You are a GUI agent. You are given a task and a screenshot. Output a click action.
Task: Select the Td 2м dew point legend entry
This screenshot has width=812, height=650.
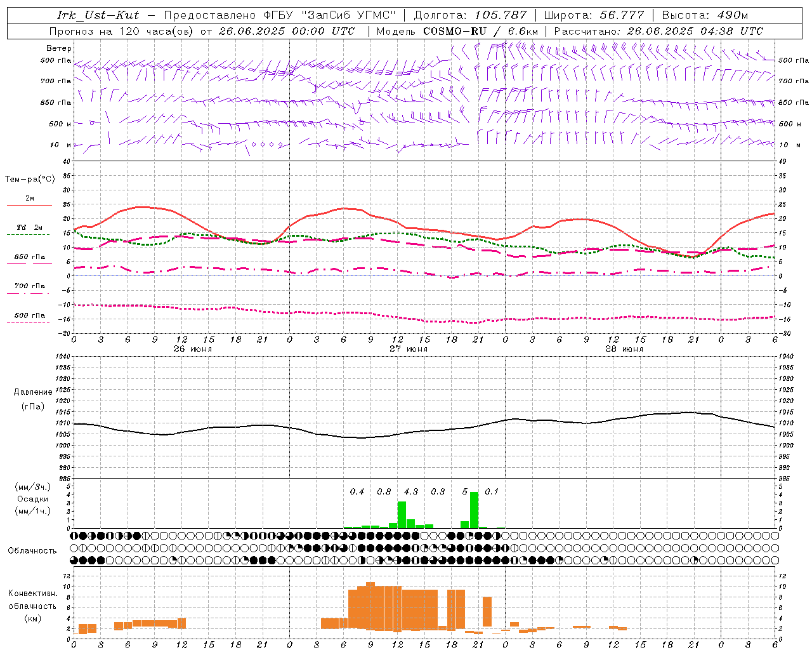pyautogui.click(x=29, y=230)
